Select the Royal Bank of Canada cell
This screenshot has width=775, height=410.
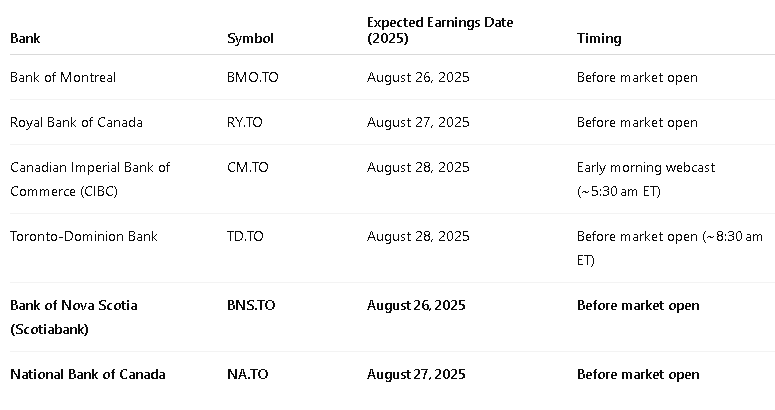point(76,122)
